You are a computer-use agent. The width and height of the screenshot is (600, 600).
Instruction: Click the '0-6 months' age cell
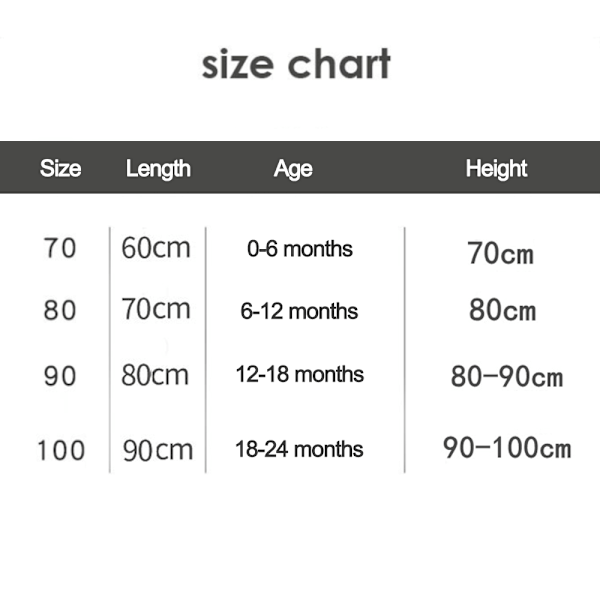coord(300,249)
